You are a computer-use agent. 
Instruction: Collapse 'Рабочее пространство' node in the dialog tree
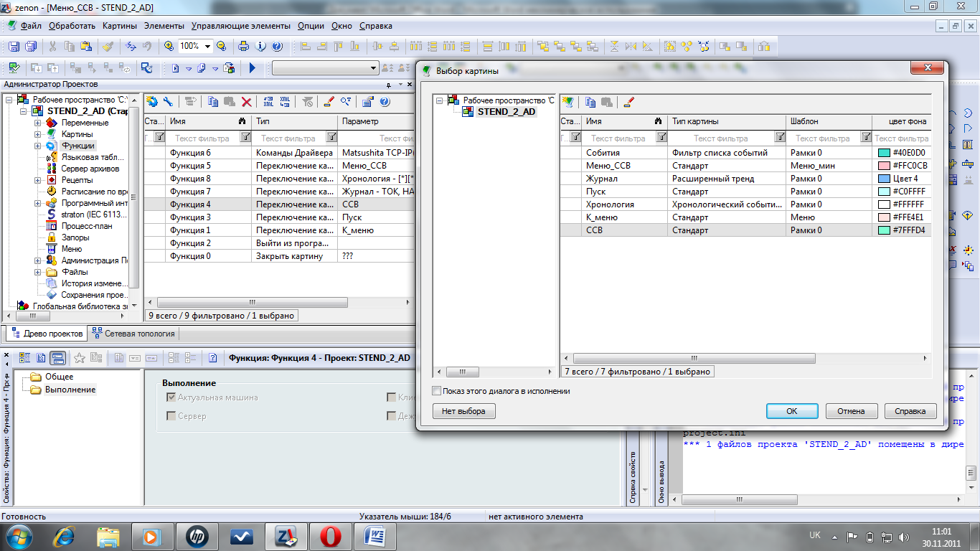(x=440, y=100)
